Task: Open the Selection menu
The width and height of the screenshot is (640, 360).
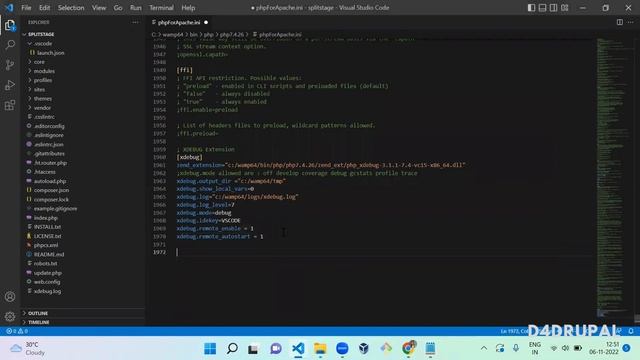Action: (71, 8)
